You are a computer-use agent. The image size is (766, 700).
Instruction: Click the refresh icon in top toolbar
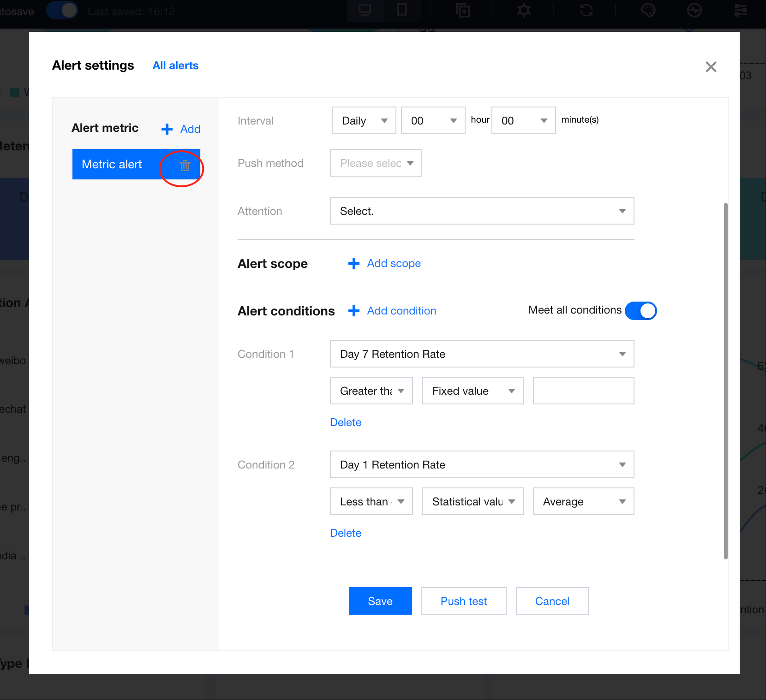tap(586, 10)
